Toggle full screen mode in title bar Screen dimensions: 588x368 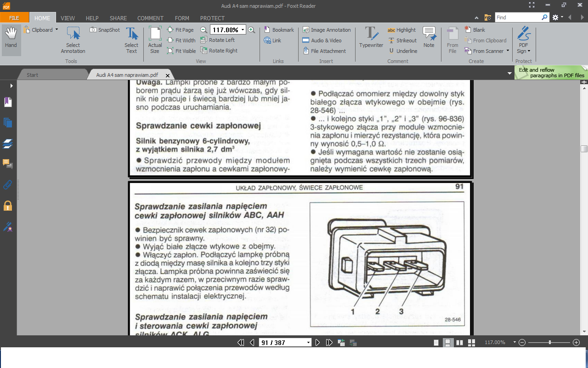click(531, 5)
